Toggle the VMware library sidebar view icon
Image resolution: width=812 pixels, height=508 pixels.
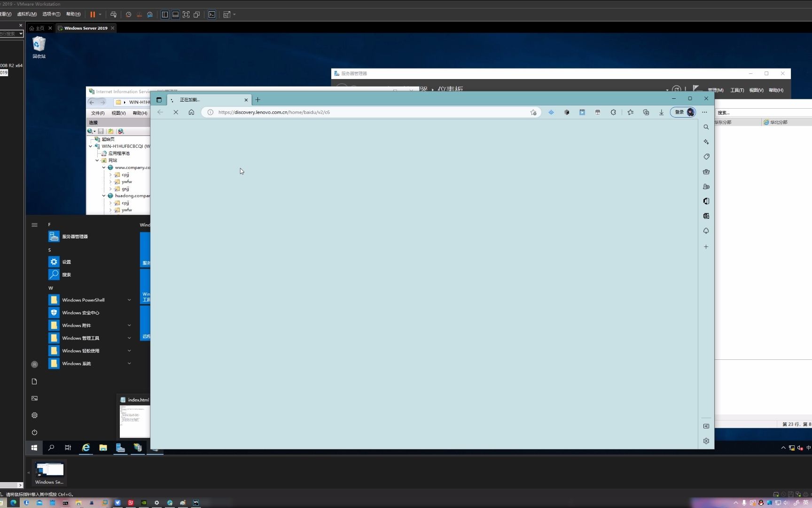[x=165, y=15]
